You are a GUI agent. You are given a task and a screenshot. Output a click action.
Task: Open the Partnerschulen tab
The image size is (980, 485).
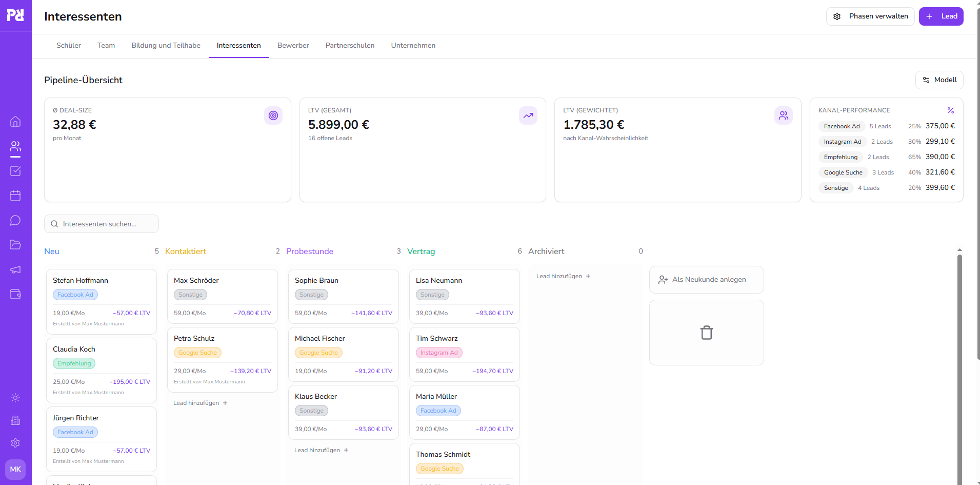click(x=350, y=46)
